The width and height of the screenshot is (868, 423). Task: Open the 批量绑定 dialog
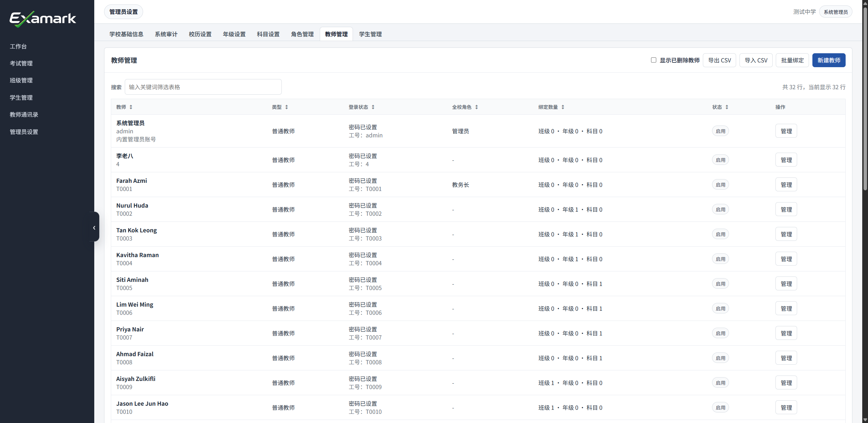(x=792, y=60)
